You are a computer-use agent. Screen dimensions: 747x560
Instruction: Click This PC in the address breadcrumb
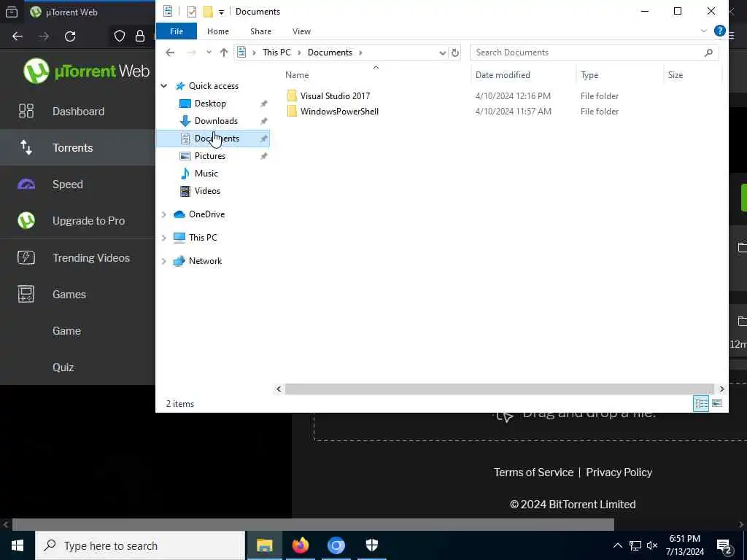click(x=276, y=52)
